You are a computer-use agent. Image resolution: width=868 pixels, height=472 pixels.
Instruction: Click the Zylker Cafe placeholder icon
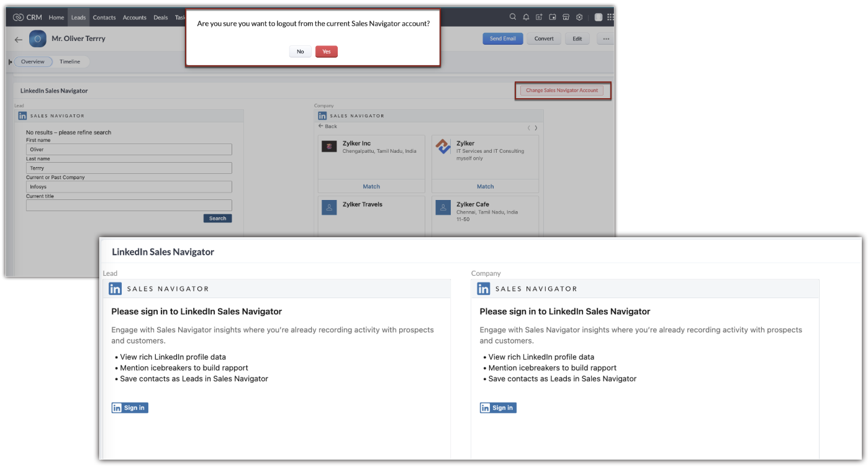pyautogui.click(x=443, y=207)
